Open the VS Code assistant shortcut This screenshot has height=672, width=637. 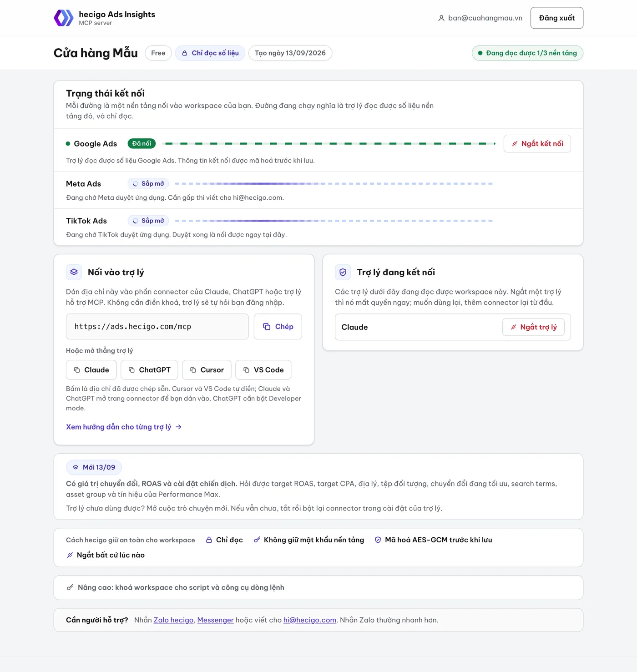[x=263, y=370]
